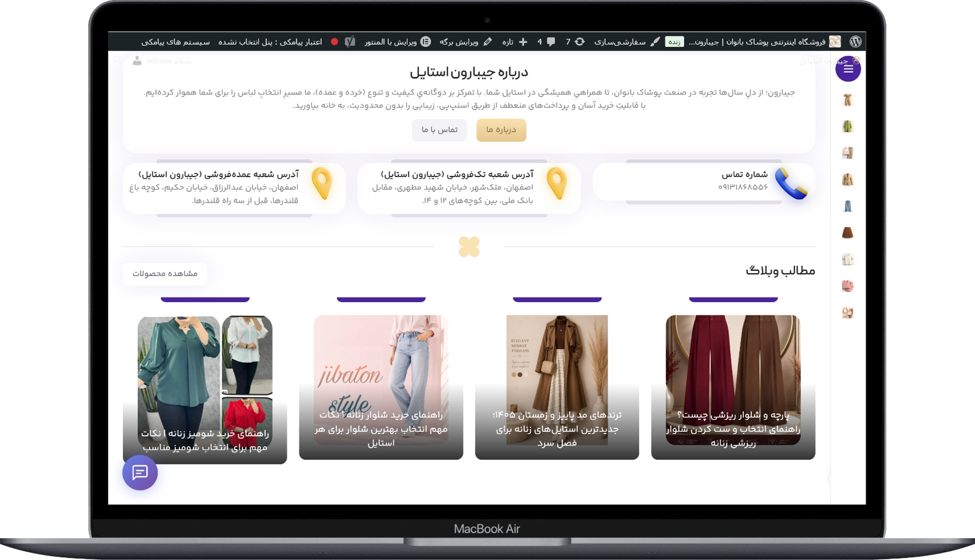The width and height of the screenshot is (975, 560).
Task: Select the pink bag category icon in the sidebar
Action: coord(847,286)
